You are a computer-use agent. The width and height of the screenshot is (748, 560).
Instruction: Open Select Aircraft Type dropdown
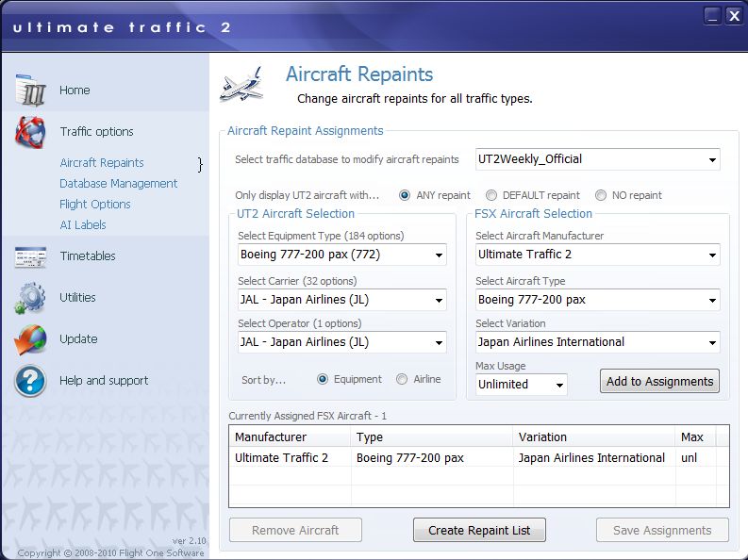(597, 300)
